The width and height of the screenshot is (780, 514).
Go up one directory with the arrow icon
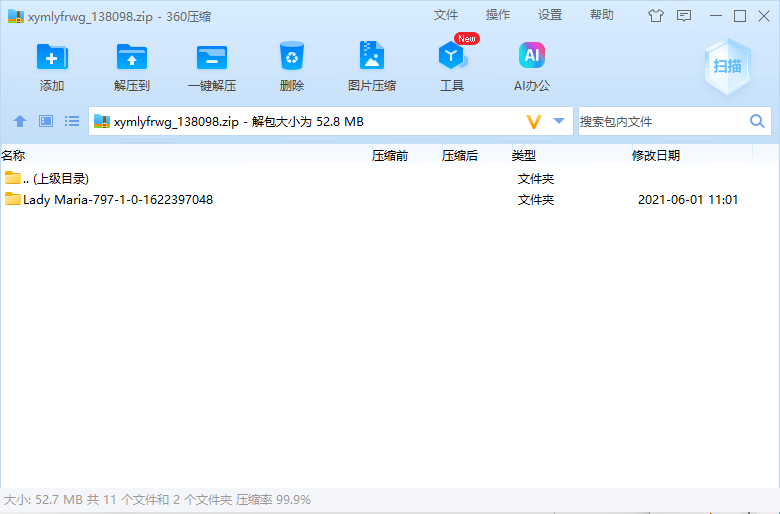[x=20, y=121]
